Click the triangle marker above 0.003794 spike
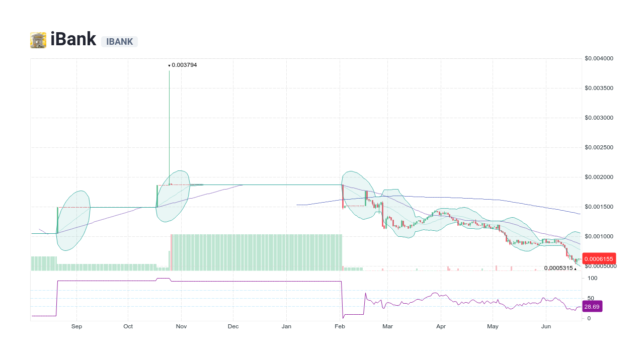 169,65
